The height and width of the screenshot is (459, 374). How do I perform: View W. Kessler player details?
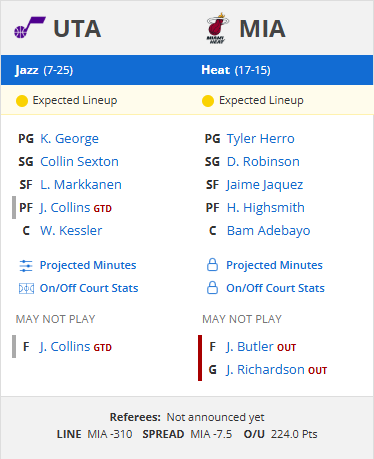point(71,231)
